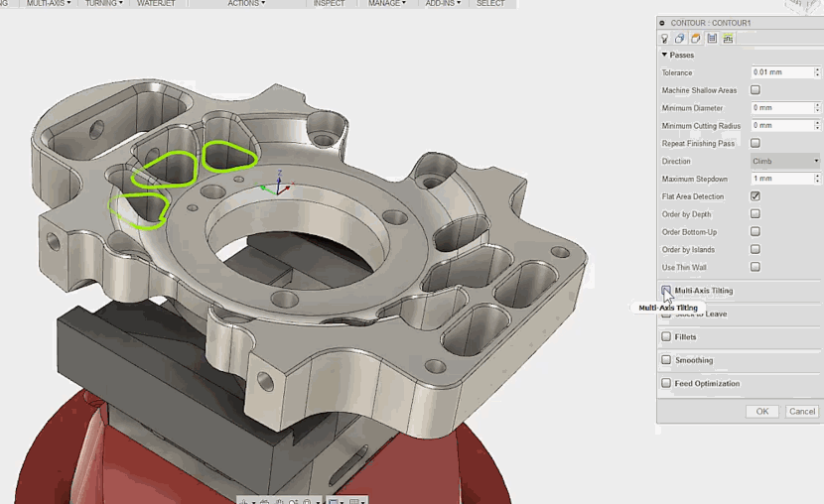This screenshot has height=504, width=824.
Task: Click the OK button
Action: pos(761,411)
